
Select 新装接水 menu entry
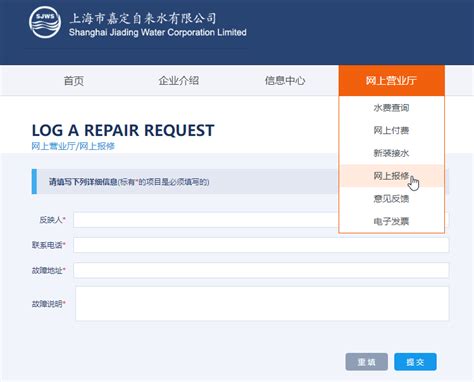click(391, 153)
